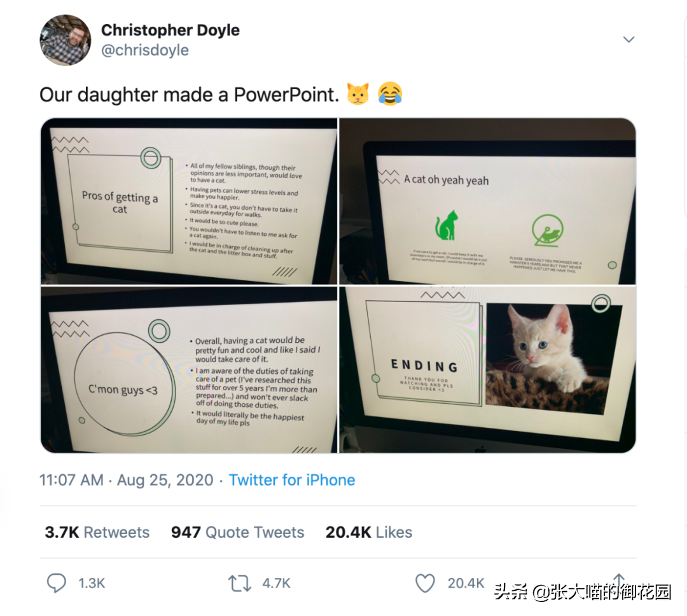Click the cat face emoji
Screen dimensions: 687x616
358,93
